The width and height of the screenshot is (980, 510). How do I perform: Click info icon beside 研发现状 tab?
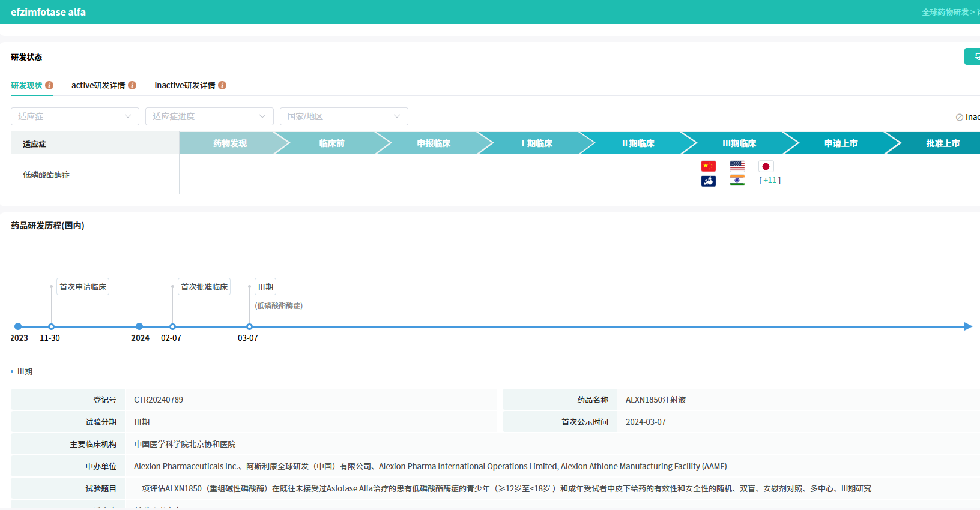[49, 85]
